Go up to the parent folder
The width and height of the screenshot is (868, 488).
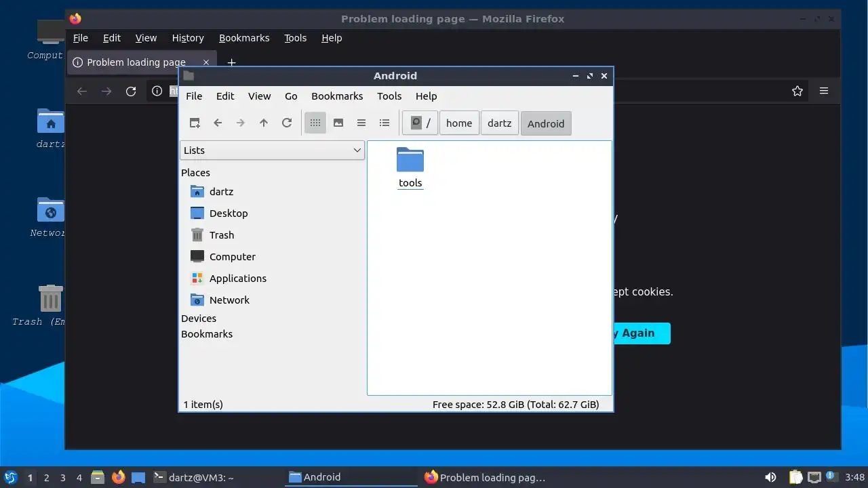point(264,123)
